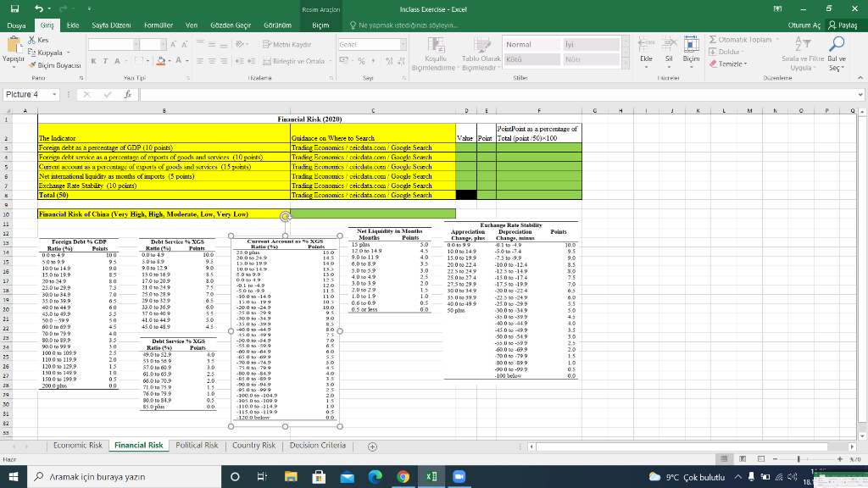Viewport: 868px width, 488px height.
Task: Click the Windows Start button
Action: (14, 476)
